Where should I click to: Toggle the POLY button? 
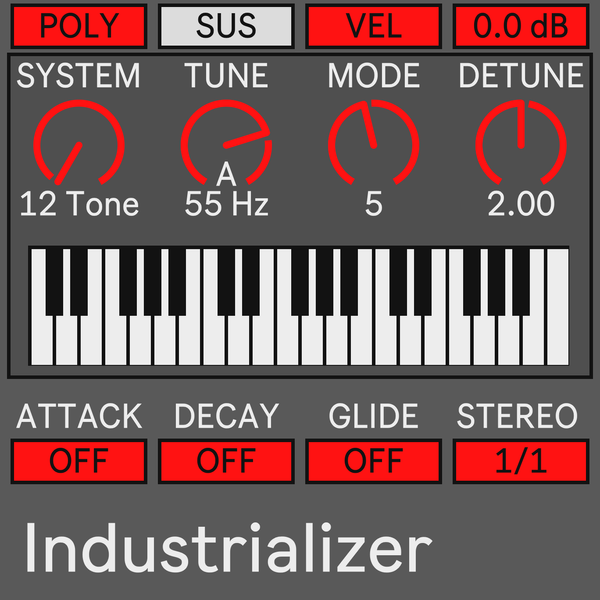pyautogui.click(x=79, y=26)
